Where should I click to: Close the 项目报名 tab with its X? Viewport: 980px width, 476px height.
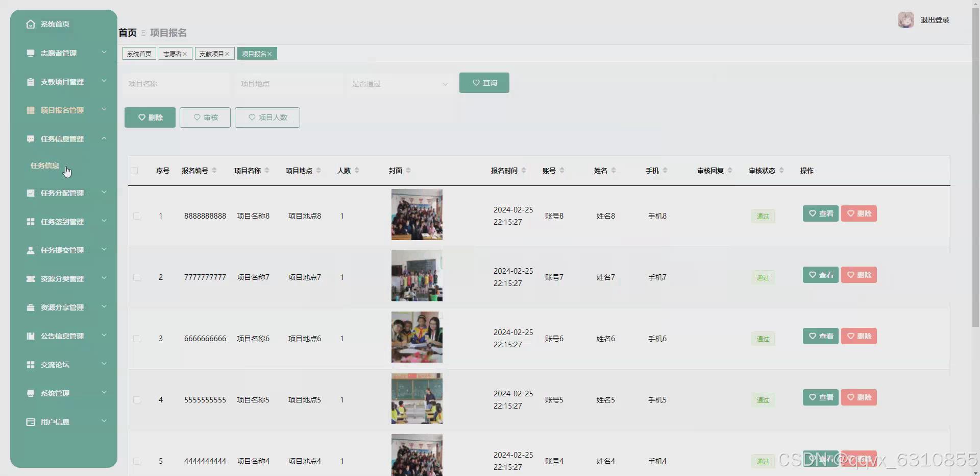pyautogui.click(x=269, y=54)
